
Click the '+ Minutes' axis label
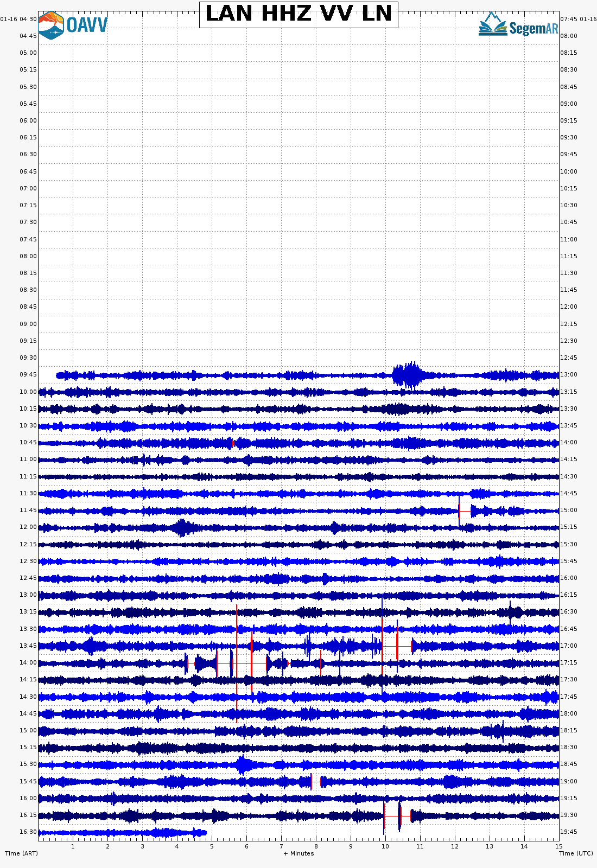298,853
